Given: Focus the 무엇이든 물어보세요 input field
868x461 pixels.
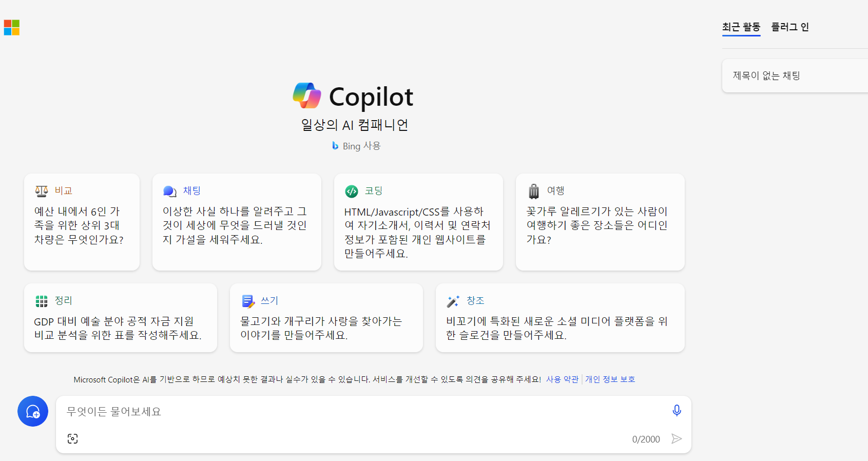Looking at the screenshot, I should 364,412.
